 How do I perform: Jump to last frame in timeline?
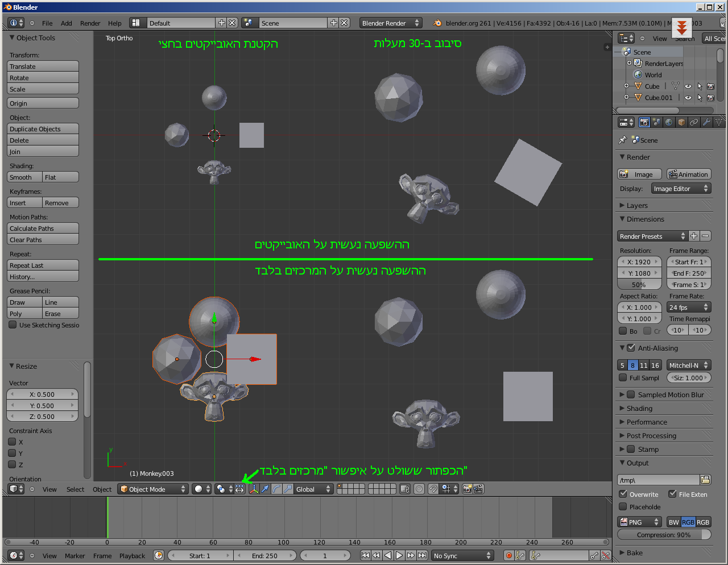(x=422, y=555)
